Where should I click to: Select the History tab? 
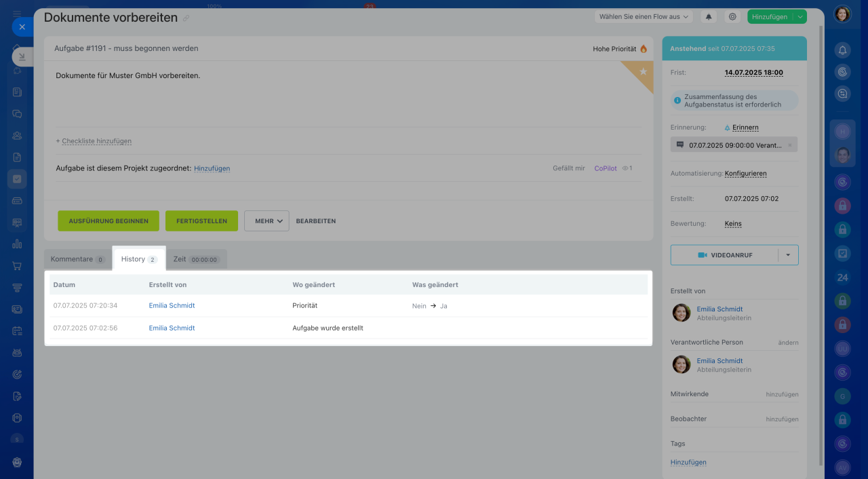point(139,259)
